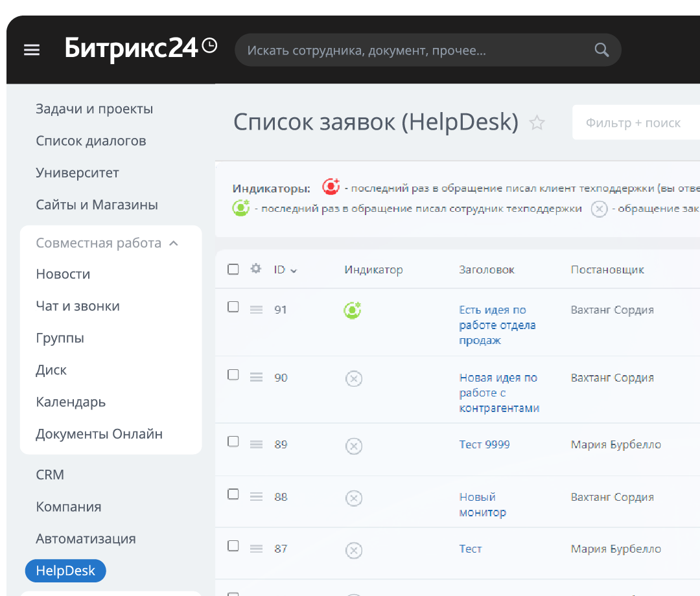
Task: Star the HelpDesk requests list page
Action: [537, 123]
